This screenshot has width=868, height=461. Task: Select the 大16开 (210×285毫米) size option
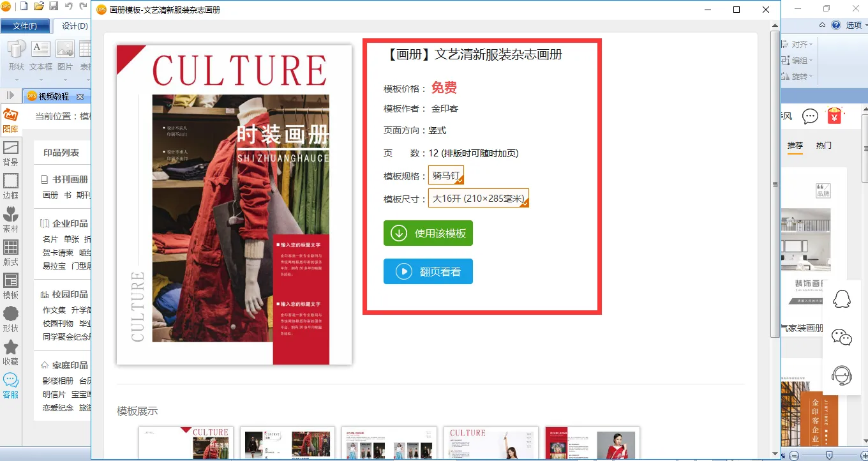tap(479, 199)
